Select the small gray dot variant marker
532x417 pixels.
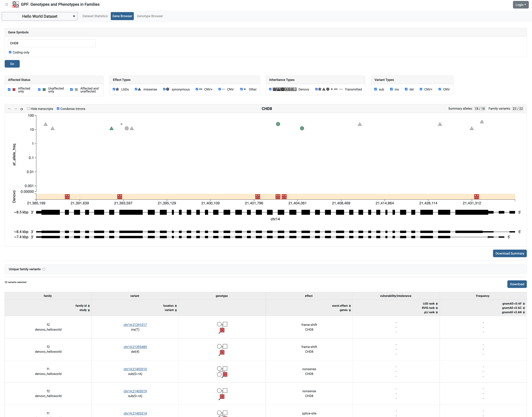(121, 124)
